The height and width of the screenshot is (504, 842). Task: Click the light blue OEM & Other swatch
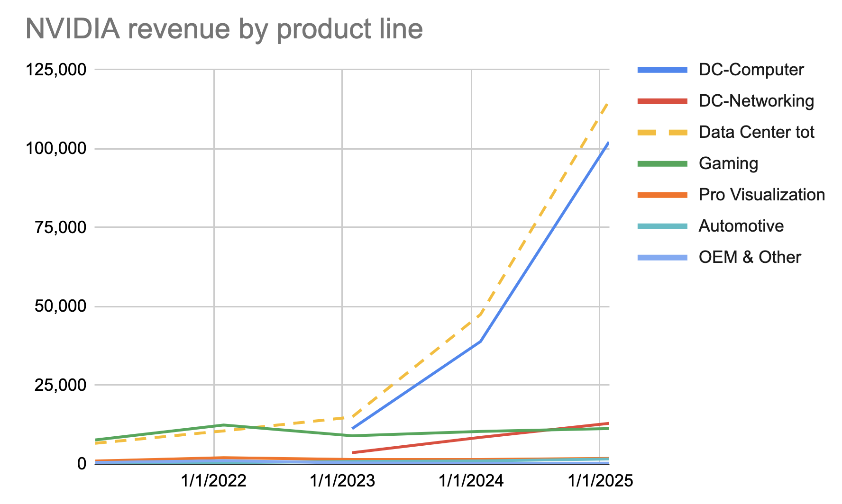662,257
